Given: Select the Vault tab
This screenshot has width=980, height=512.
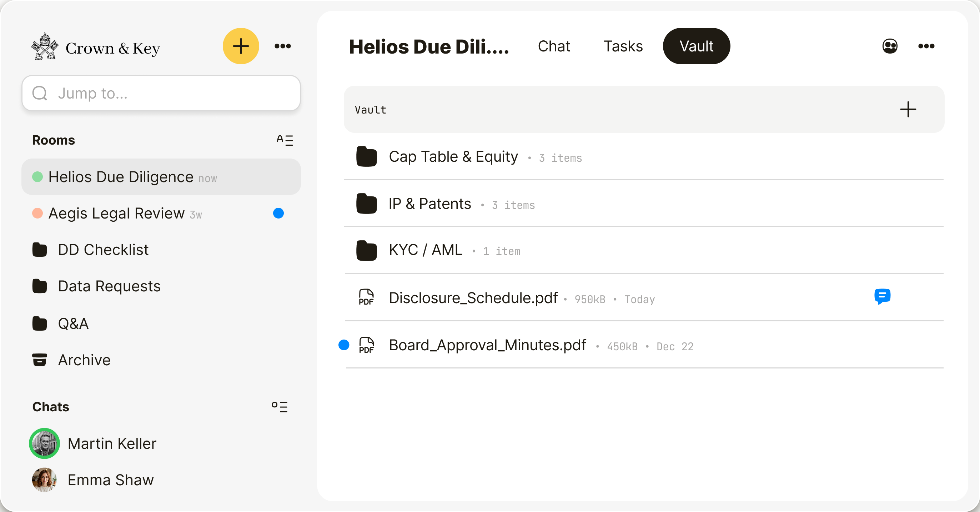Looking at the screenshot, I should [696, 46].
